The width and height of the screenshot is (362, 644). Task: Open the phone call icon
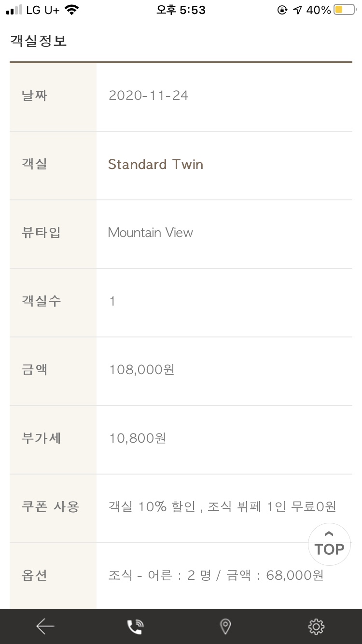[x=135, y=627]
